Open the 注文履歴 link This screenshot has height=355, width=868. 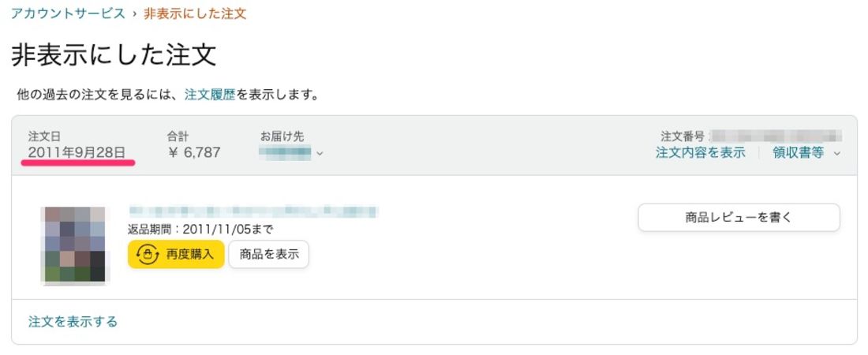210,95
